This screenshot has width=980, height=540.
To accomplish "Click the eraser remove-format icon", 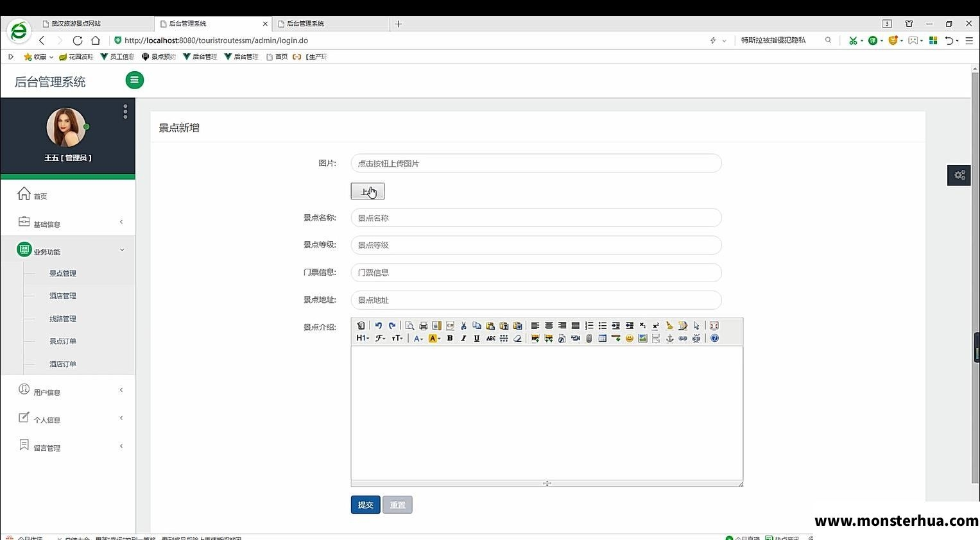I will tap(518, 338).
